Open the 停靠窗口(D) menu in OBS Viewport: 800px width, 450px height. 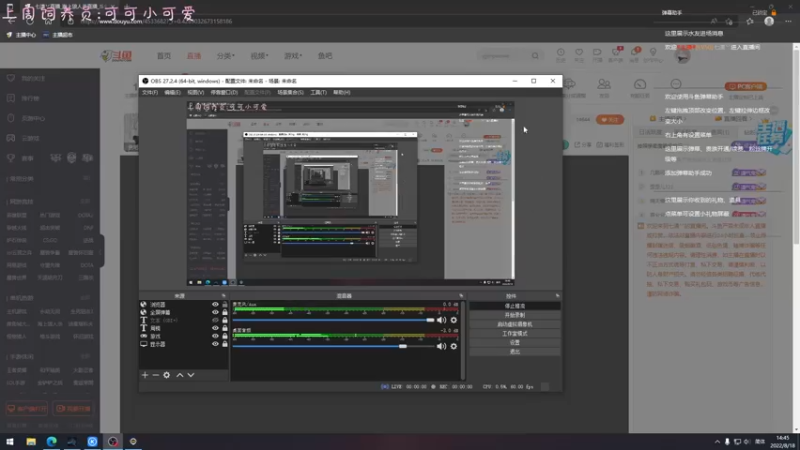point(224,92)
